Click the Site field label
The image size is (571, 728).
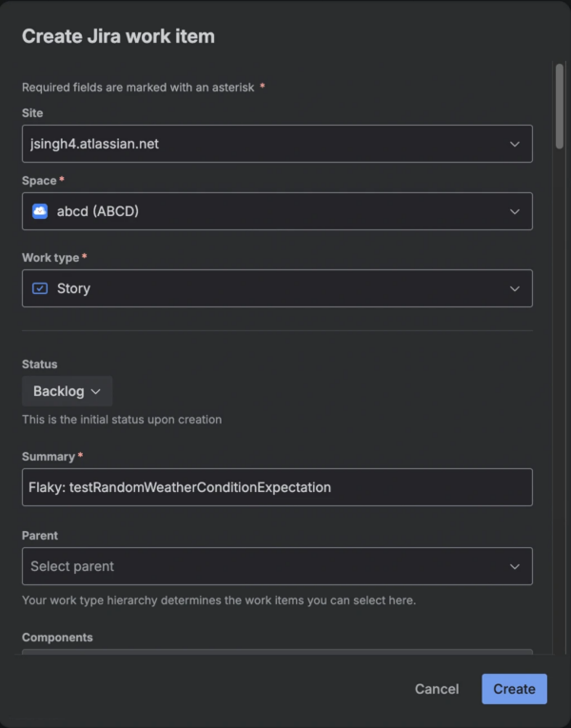pos(32,113)
